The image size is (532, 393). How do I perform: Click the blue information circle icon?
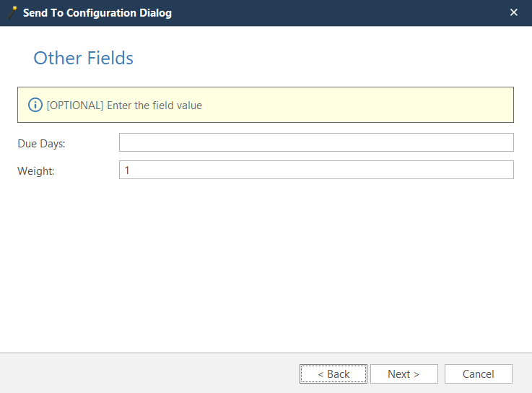[35, 105]
